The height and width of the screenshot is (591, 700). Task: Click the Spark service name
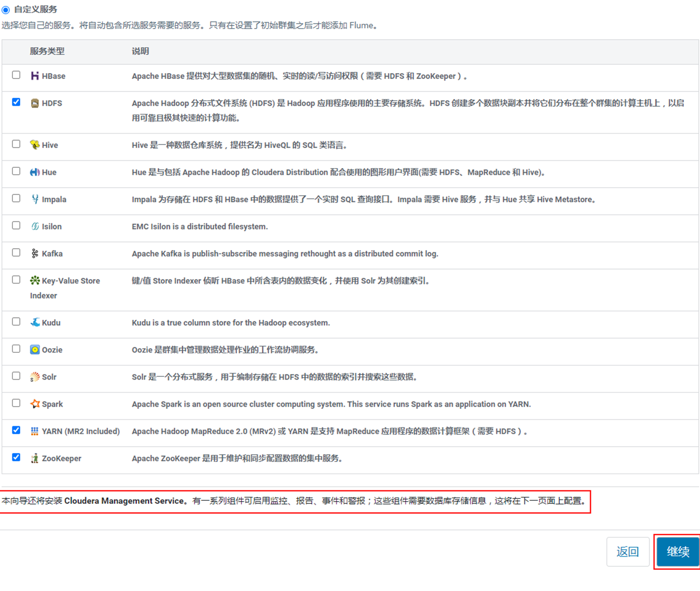click(52, 404)
